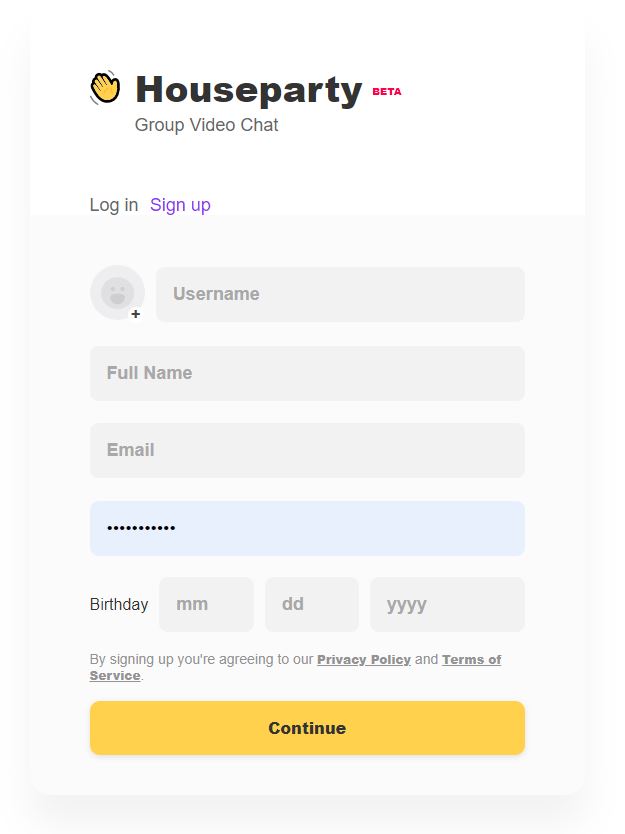Click the waving hand Houseparty logo

click(x=105, y=88)
